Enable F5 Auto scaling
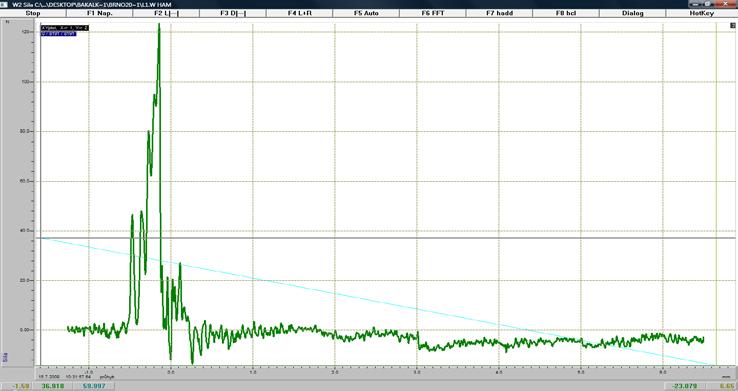The height and width of the screenshot is (391, 738). (x=366, y=13)
